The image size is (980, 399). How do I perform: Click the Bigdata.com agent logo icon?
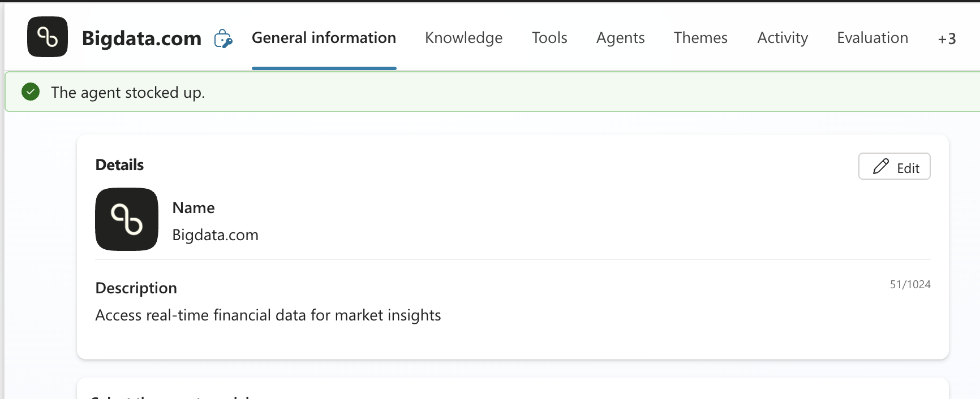click(47, 37)
